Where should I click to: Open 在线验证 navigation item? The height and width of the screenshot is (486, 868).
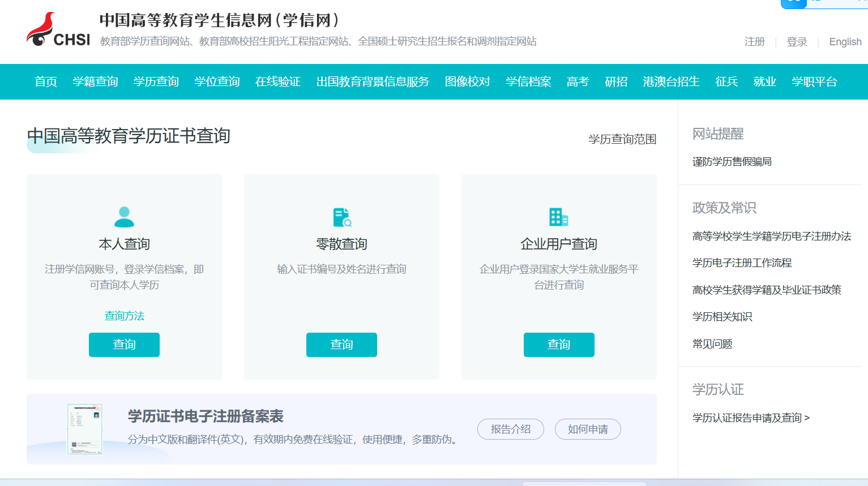coord(277,81)
